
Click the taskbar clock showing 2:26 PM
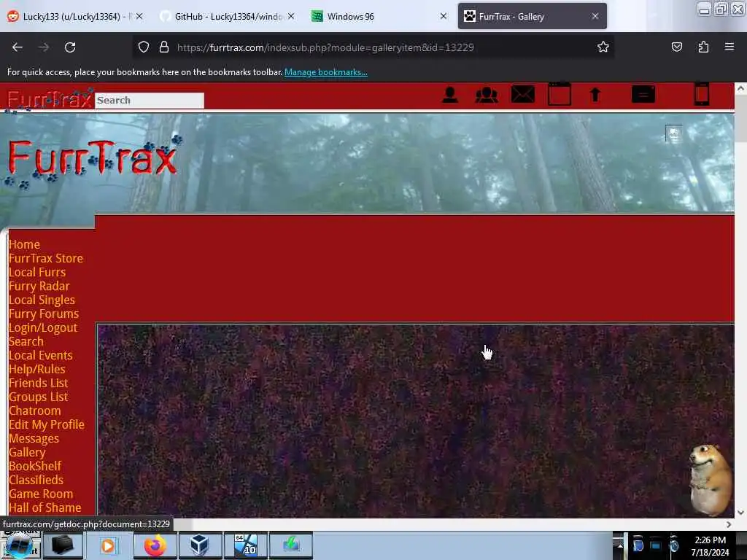710,545
